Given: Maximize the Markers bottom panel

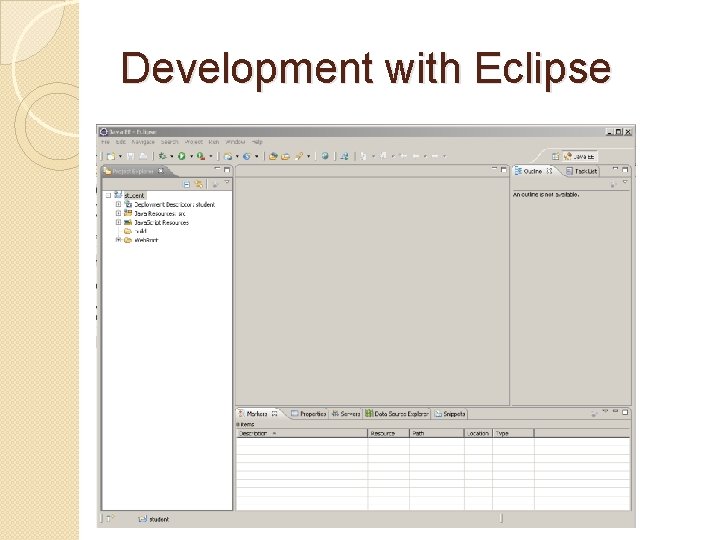Looking at the screenshot, I should pos(625,412).
